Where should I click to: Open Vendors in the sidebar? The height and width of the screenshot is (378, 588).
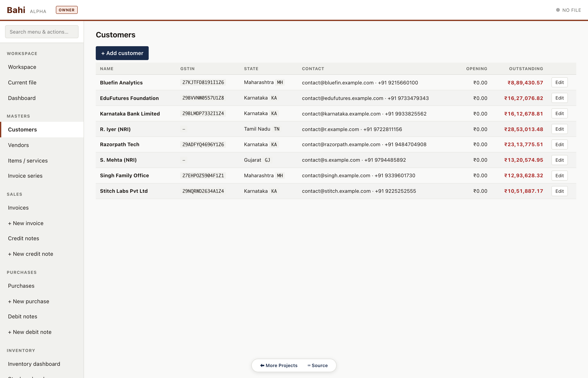[18, 145]
